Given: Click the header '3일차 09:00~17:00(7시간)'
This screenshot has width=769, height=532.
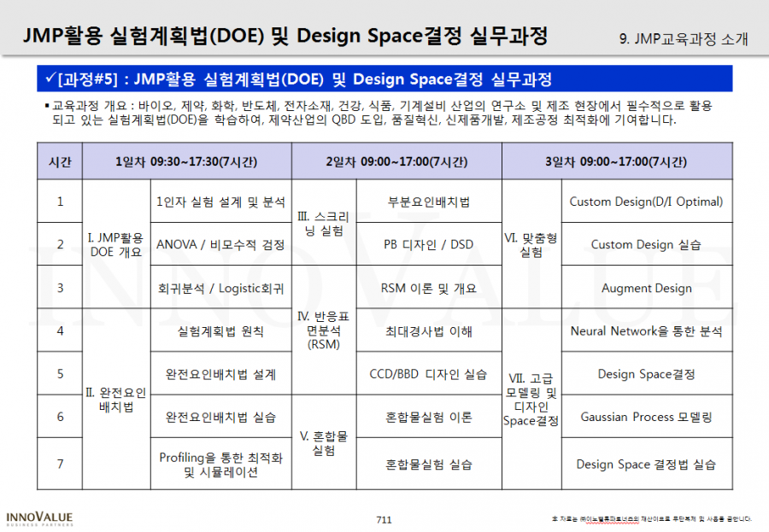Looking at the screenshot, I should (616, 161).
